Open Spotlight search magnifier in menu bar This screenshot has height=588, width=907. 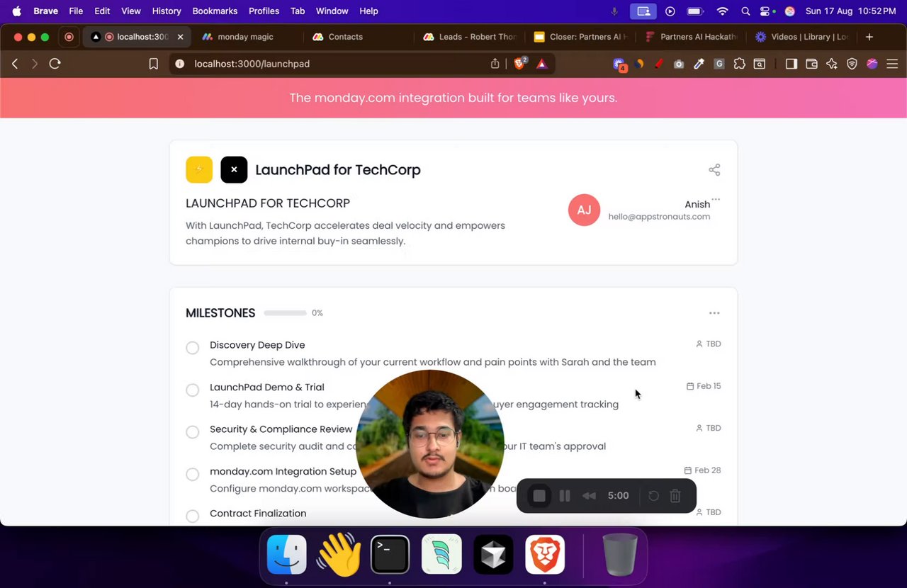[745, 11]
